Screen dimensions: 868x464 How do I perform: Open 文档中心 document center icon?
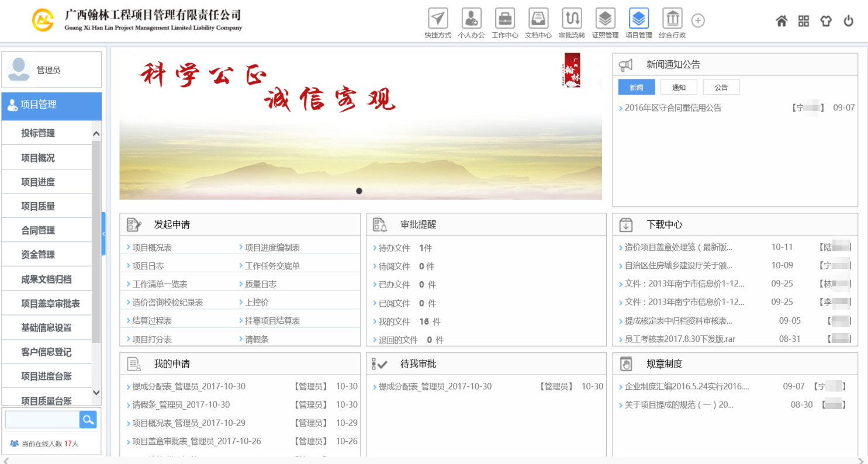[538, 19]
